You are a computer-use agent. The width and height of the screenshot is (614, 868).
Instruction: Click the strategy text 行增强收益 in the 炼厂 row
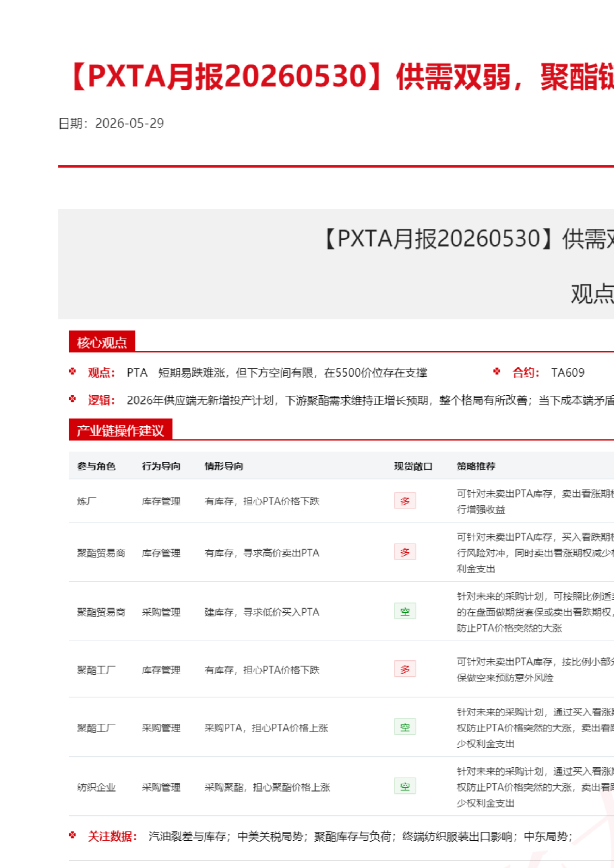481,509
